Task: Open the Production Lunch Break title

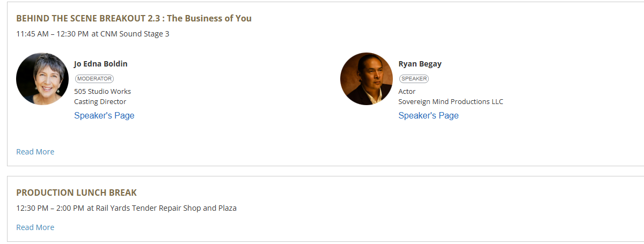Action: [x=77, y=193]
